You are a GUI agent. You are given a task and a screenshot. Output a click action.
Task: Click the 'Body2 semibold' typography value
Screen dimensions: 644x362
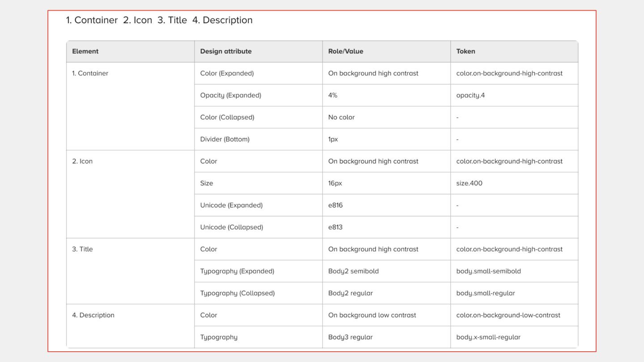(353, 271)
